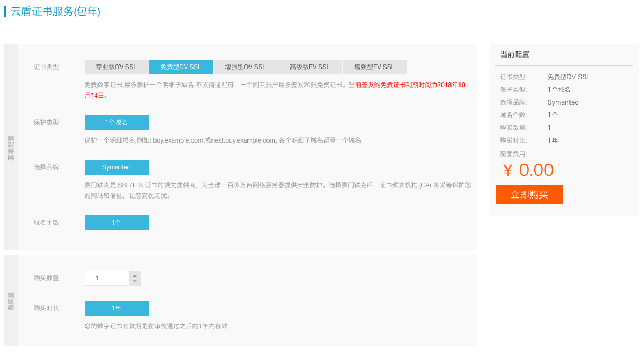Click the 证书类型 field label
The width and height of the screenshot is (644, 358).
click(x=47, y=67)
